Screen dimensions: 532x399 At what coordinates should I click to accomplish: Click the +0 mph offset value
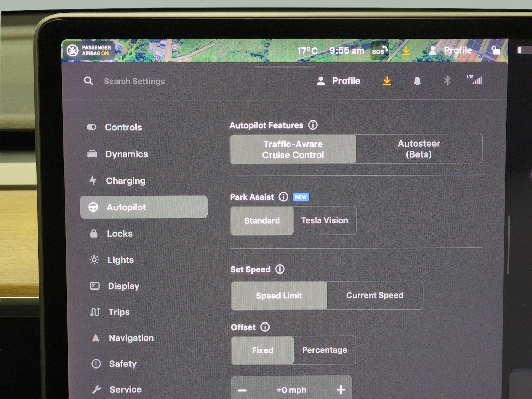pyautogui.click(x=292, y=390)
